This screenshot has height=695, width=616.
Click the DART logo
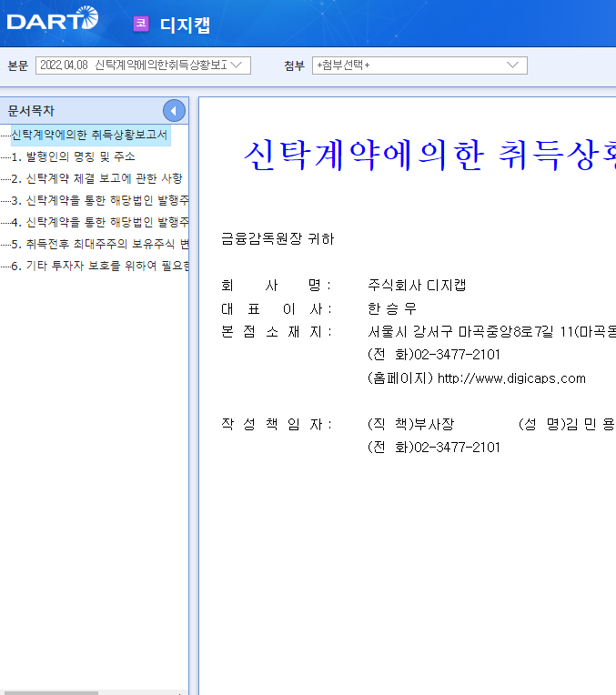pyautogui.click(x=53, y=18)
